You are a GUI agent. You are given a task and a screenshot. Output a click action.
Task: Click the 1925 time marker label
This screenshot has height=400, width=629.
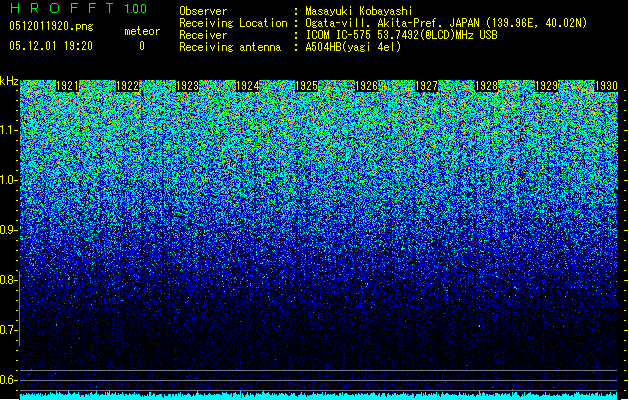[307, 86]
